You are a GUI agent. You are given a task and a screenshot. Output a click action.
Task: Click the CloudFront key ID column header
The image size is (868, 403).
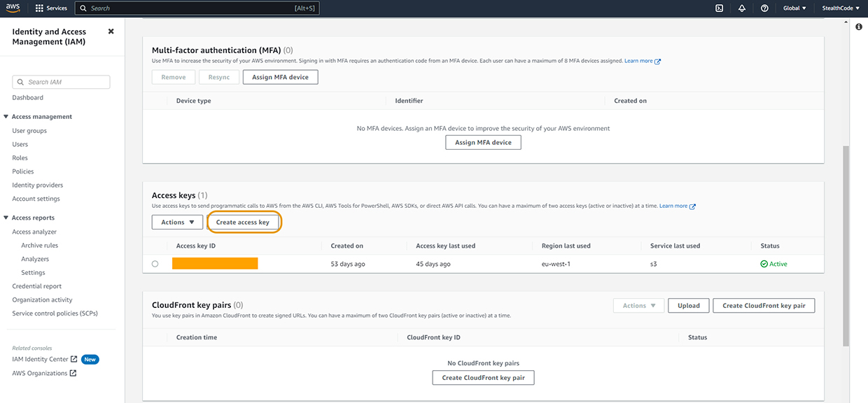tap(433, 337)
